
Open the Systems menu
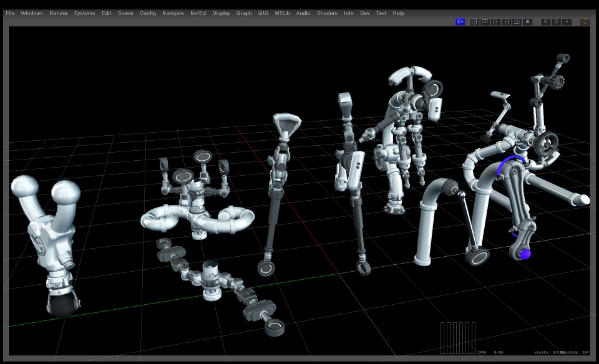(84, 13)
